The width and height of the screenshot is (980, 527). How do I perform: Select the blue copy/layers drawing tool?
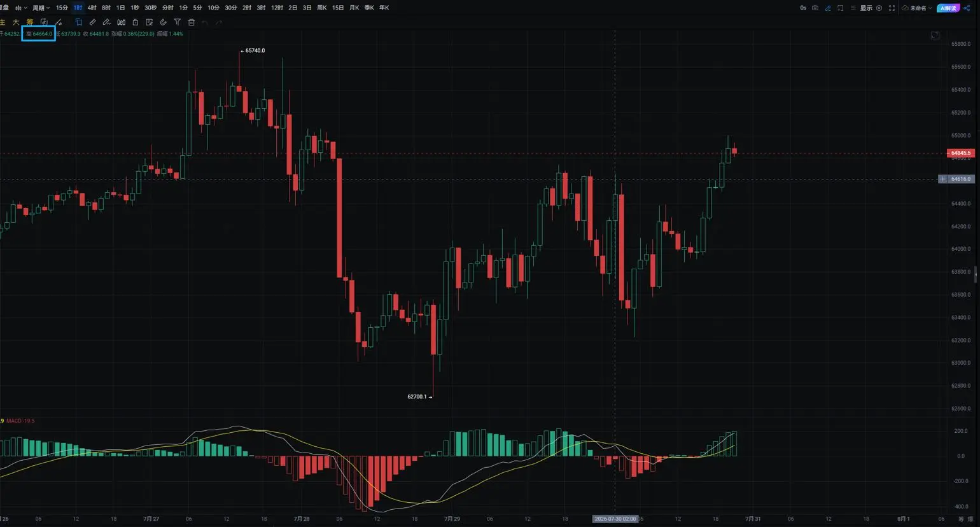79,22
